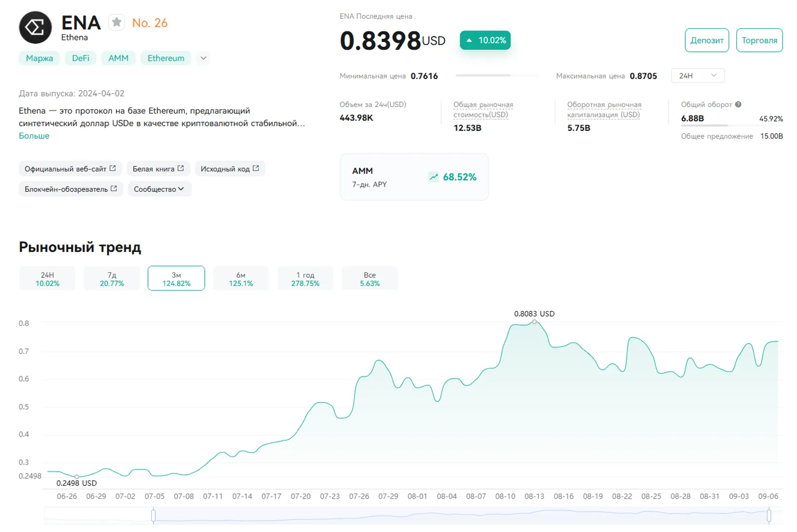Screen dimensions: 797x532
Task: Select the 3м trend tab
Action: tap(176, 279)
